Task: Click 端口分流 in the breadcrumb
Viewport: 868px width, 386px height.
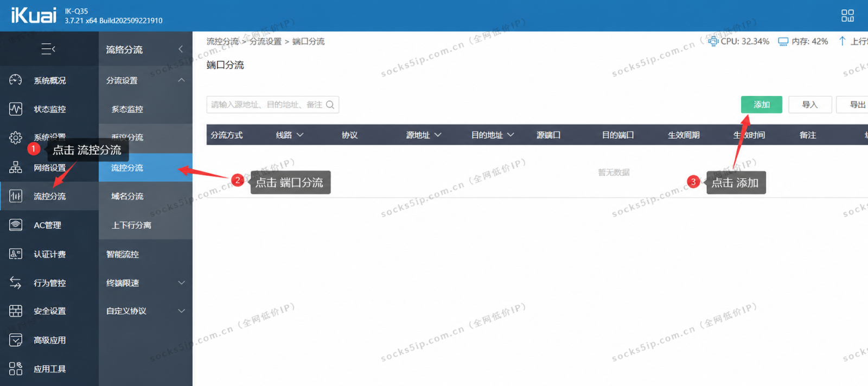Action: tap(308, 41)
